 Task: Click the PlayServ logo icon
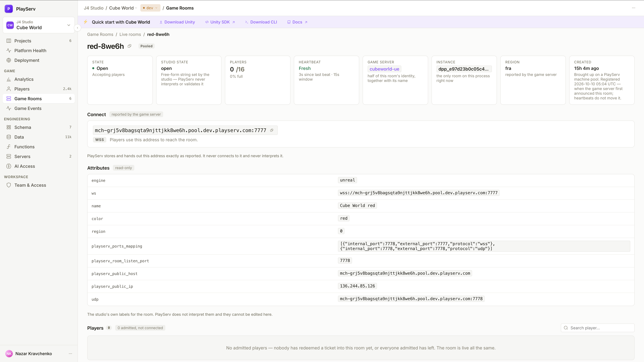click(x=9, y=9)
